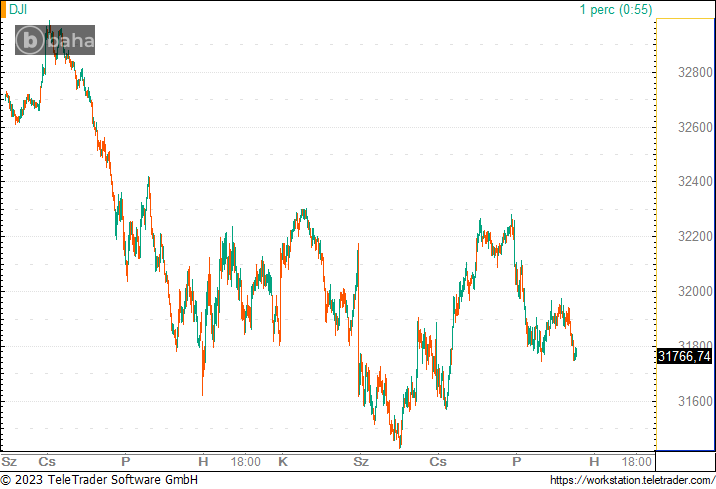This screenshot has height=489, width=716.
Task: Click the 31600 price axis label
Action: 695,401
